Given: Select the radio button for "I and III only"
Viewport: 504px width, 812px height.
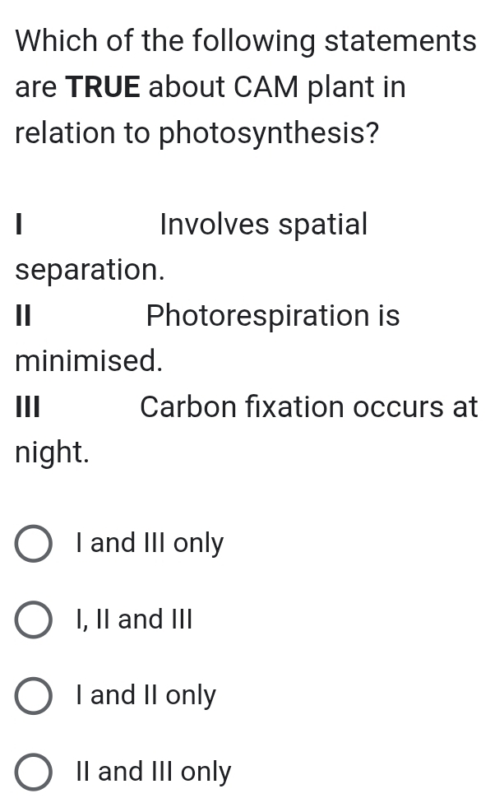Looking at the screenshot, I should 33,544.
